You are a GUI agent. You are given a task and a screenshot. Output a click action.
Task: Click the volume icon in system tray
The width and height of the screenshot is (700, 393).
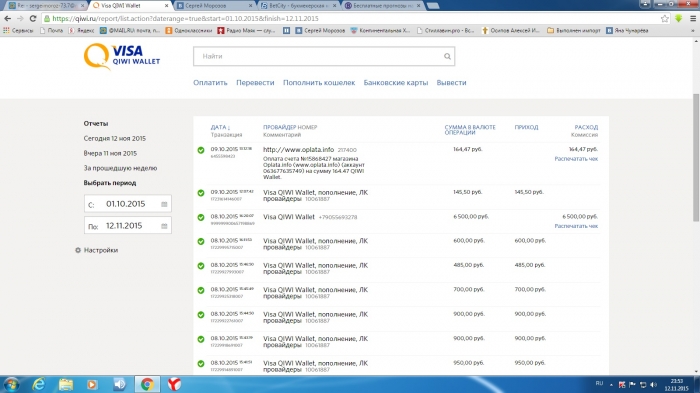click(654, 384)
